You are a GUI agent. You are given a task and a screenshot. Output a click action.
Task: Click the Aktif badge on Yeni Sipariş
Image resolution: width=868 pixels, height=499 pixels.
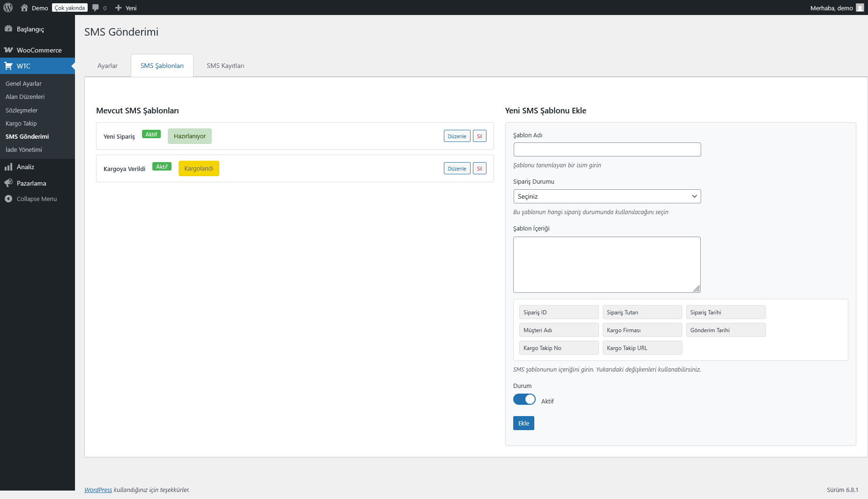click(151, 134)
